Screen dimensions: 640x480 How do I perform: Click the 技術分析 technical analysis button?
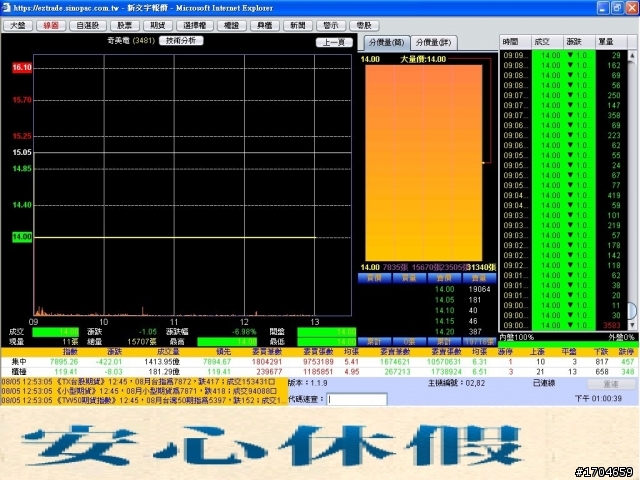tap(181, 40)
